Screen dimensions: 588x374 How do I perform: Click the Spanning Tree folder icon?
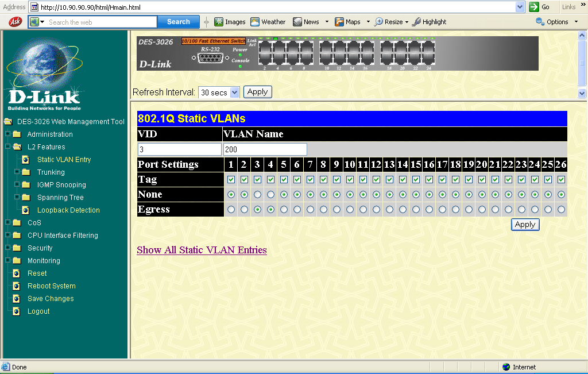point(26,197)
